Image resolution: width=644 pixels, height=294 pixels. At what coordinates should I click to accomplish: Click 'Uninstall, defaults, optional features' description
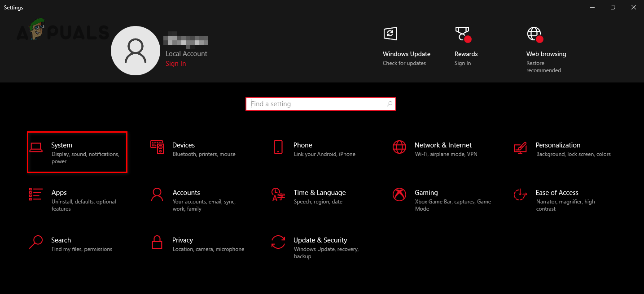84,205
